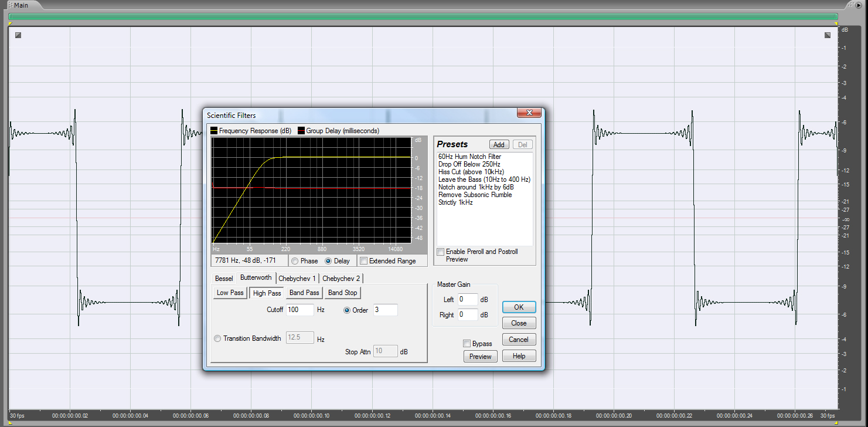Select the Phase radio button
Screen dimensions: 868x427
click(295, 261)
